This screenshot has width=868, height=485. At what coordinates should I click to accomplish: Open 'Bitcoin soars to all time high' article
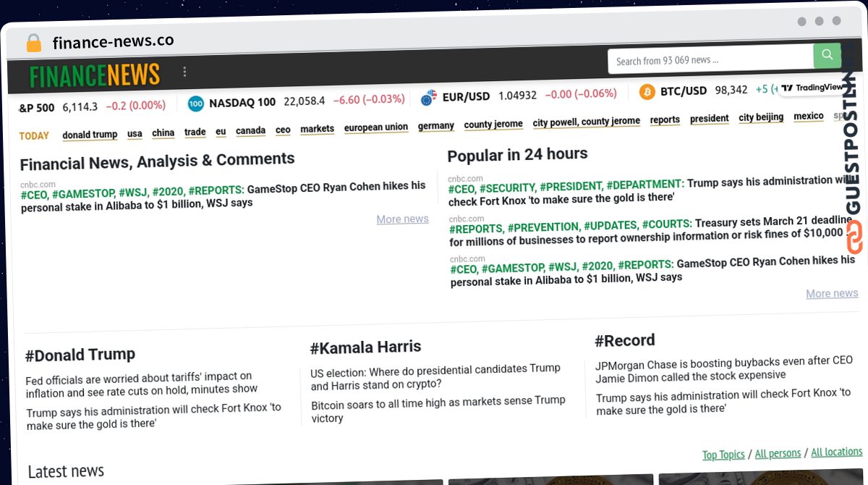438,408
